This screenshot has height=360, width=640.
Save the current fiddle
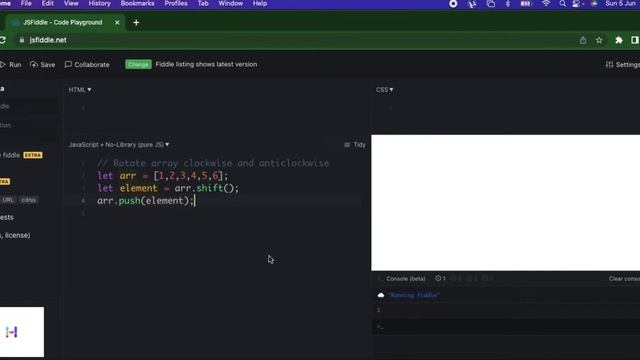point(42,64)
